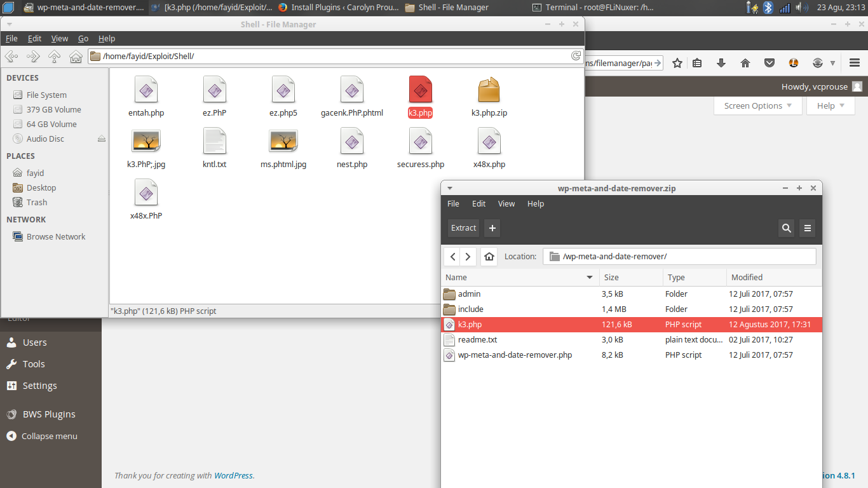Image resolution: width=868 pixels, height=488 pixels.
Task: Go back in the Shell File Manager
Action: point(11,57)
